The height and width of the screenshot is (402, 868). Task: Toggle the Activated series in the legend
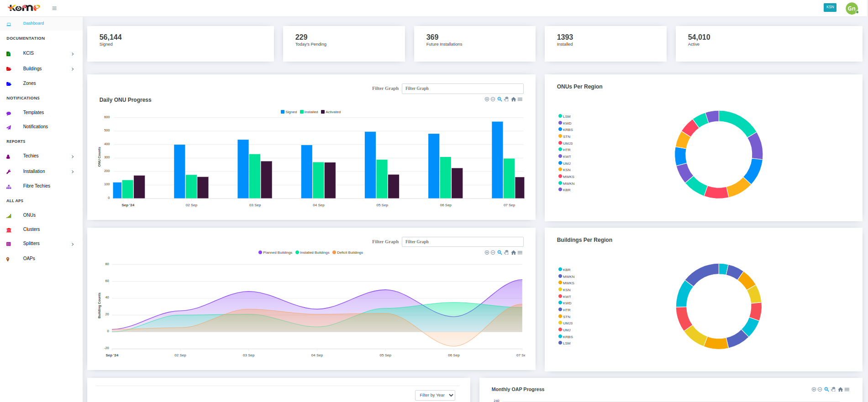tap(331, 112)
